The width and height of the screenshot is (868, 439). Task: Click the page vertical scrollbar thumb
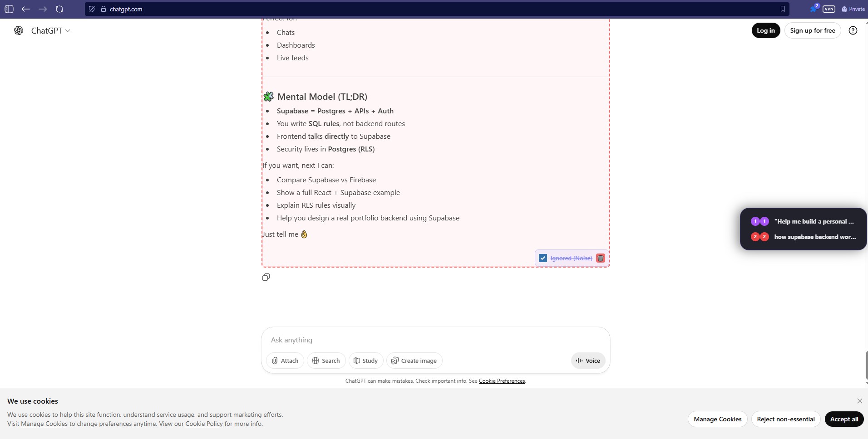[866, 365]
